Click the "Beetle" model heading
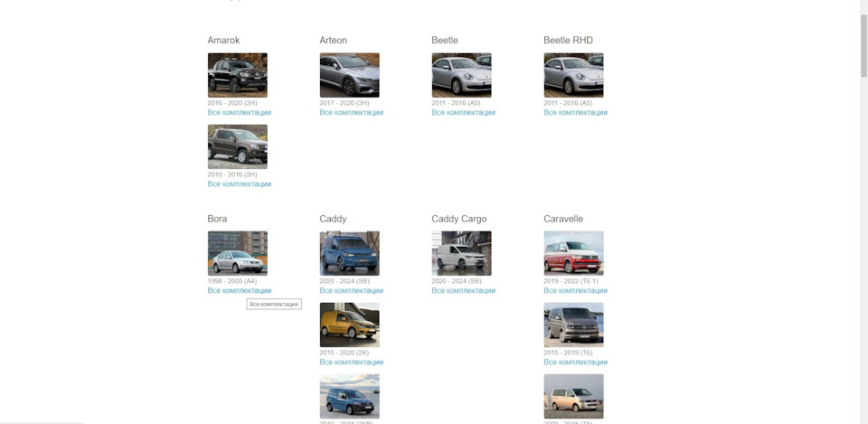 click(x=445, y=41)
